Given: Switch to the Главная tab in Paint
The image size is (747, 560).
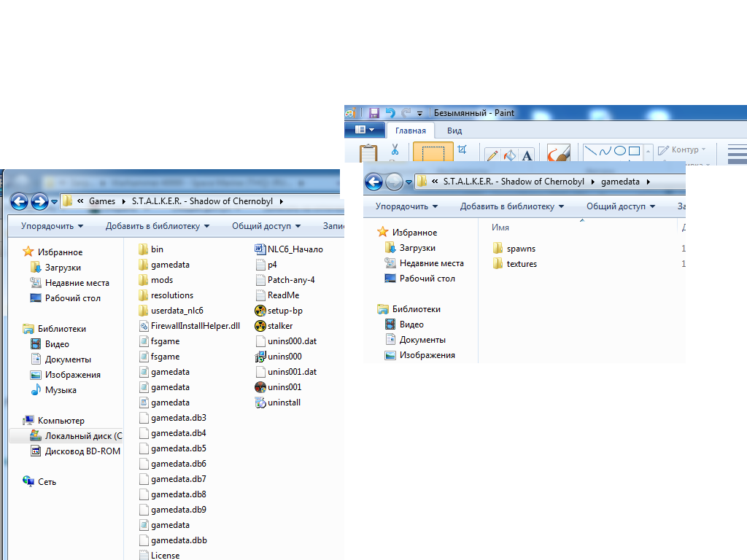Looking at the screenshot, I should [x=411, y=131].
